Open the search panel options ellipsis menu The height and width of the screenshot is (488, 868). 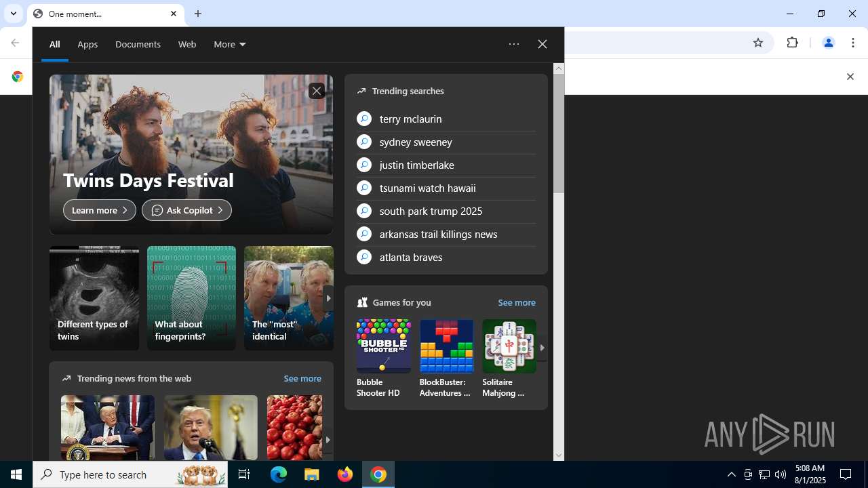pos(514,44)
